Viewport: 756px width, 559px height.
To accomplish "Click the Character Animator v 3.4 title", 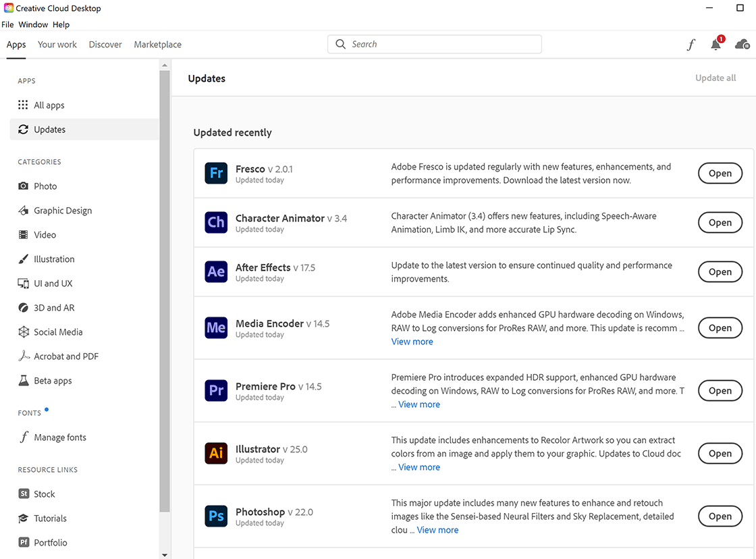I will coord(291,219).
